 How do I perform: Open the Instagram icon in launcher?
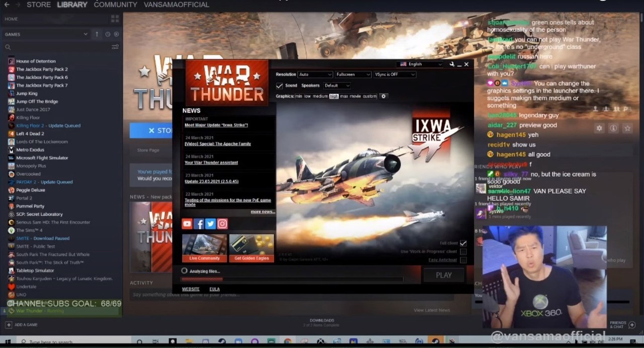click(x=222, y=224)
